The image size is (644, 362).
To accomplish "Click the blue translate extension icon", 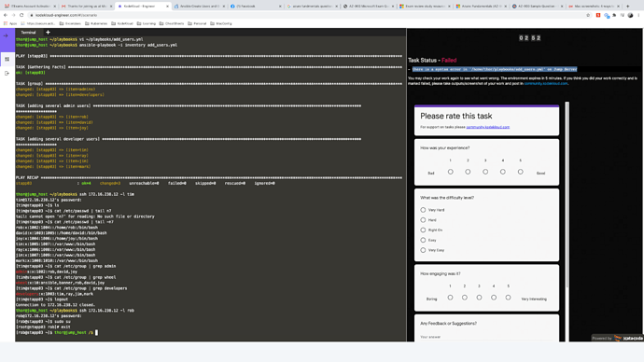I will coord(607,16).
